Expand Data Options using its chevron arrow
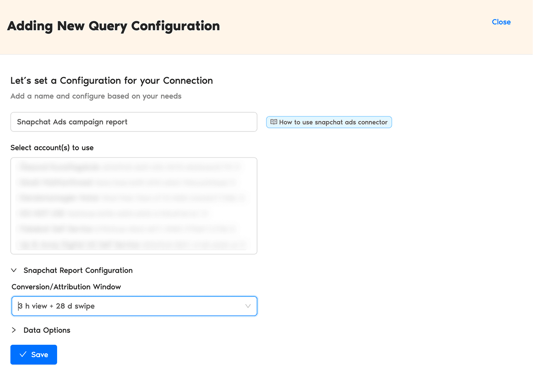 (14, 330)
